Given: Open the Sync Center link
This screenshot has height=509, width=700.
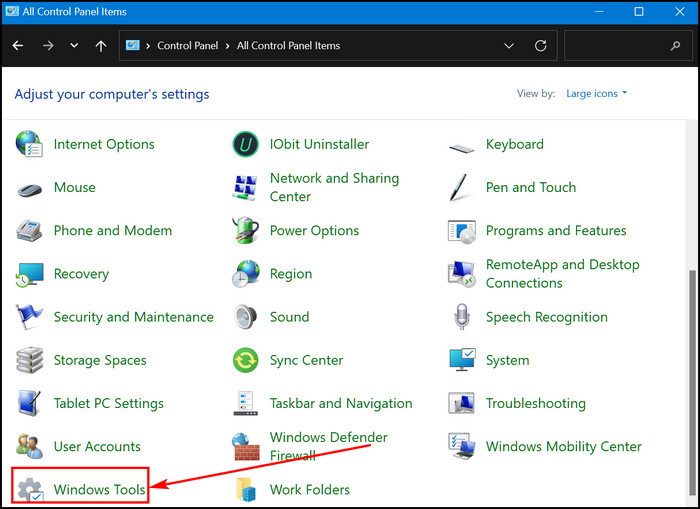Looking at the screenshot, I should pos(306,360).
